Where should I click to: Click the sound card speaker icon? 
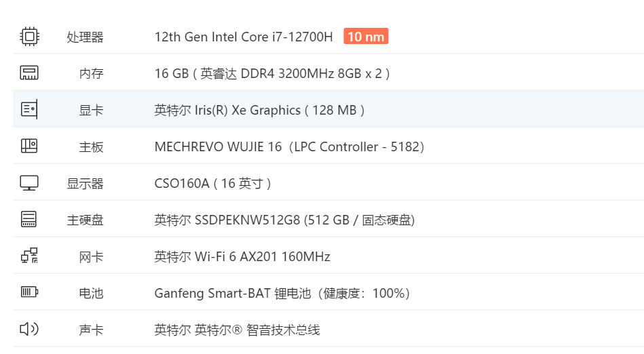pos(29,330)
